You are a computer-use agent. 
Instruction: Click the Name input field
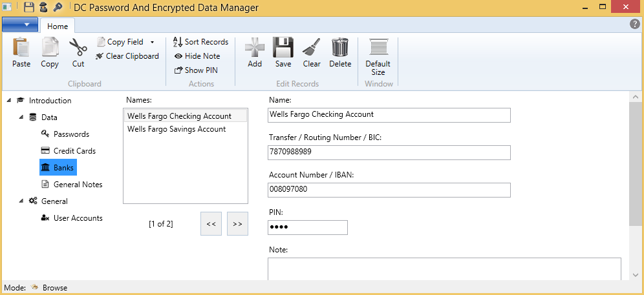tap(389, 115)
